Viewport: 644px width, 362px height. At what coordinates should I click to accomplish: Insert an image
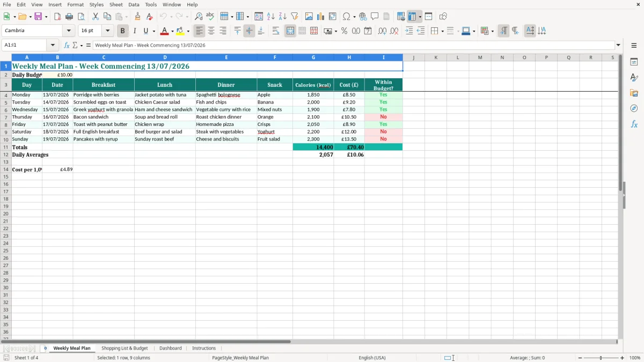309,17
